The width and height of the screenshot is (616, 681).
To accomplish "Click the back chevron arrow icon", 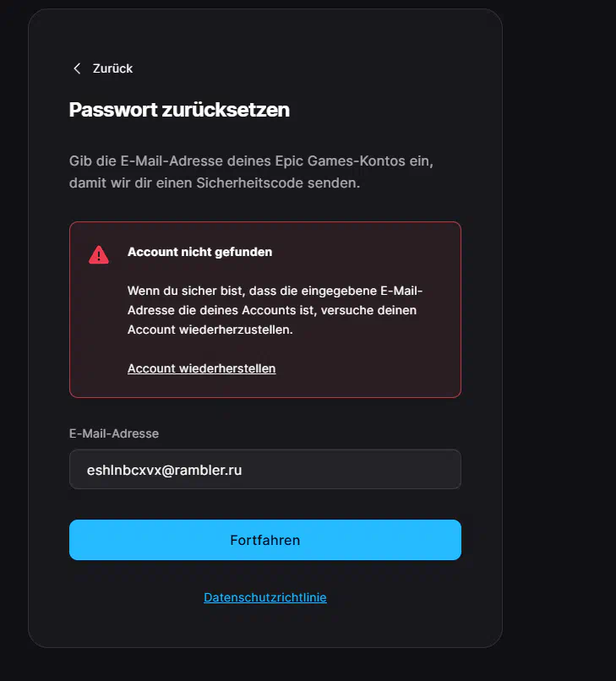I will pyautogui.click(x=77, y=68).
